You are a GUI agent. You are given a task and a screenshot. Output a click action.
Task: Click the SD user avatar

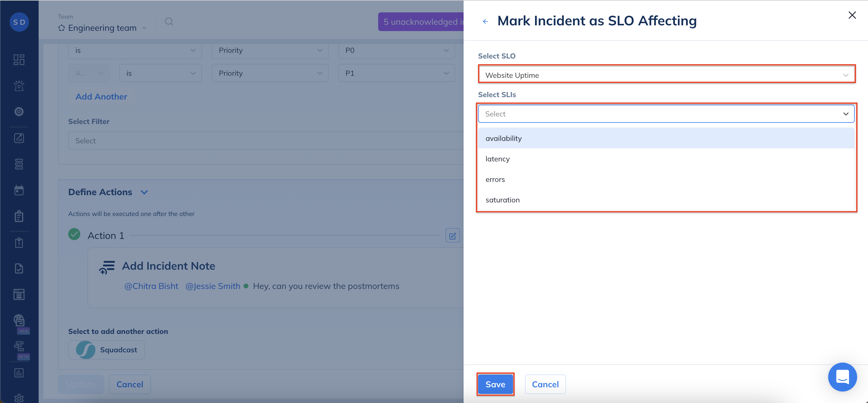pos(19,22)
